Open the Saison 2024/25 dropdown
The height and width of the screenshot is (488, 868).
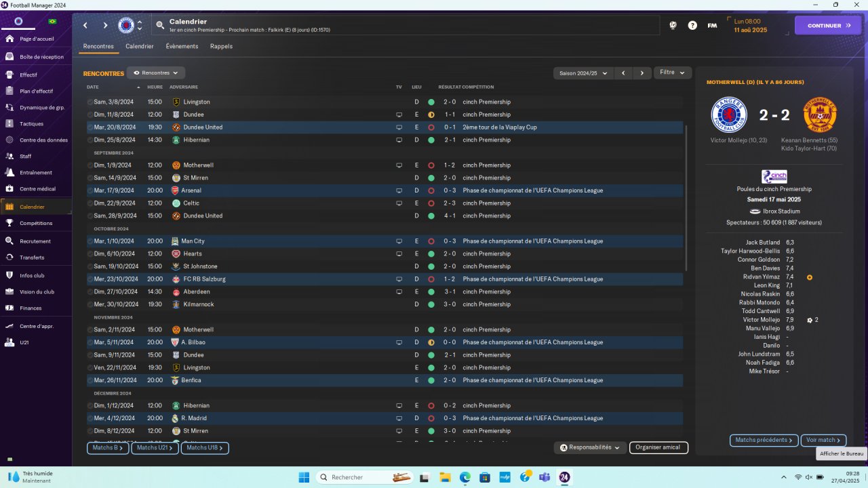[583, 73]
